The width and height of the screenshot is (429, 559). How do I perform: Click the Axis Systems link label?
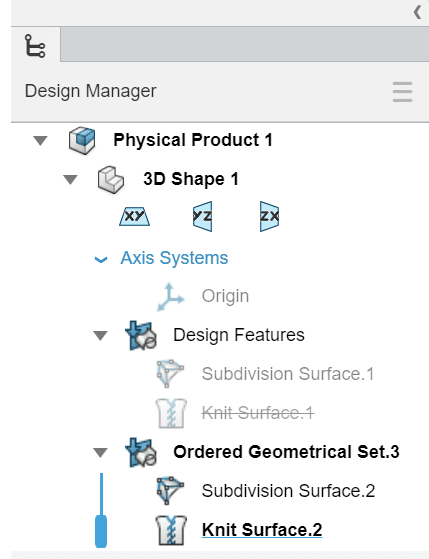174,258
